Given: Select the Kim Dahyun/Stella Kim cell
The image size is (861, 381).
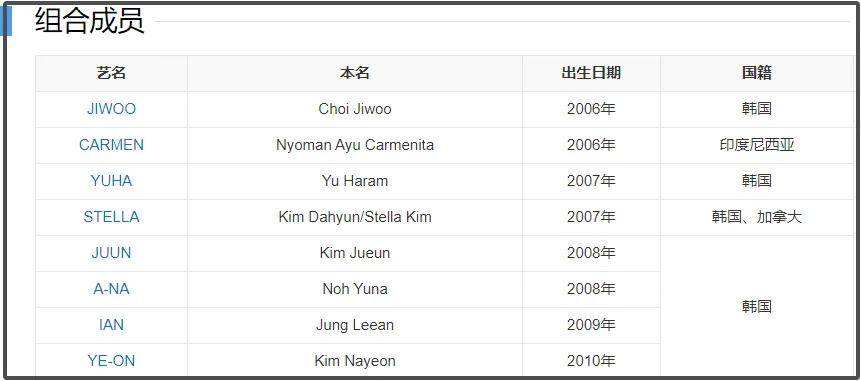Looking at the screenshot, I should tap(355, 217).
